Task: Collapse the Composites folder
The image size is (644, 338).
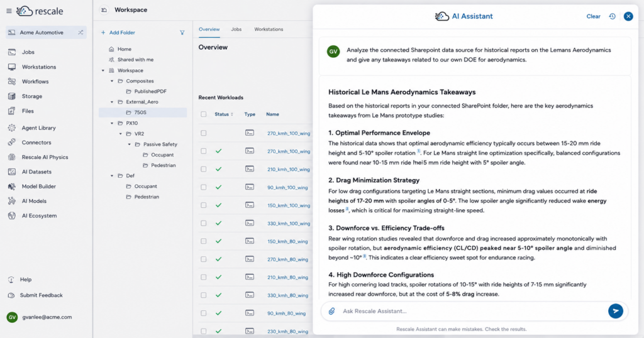Action: point(112,81)
